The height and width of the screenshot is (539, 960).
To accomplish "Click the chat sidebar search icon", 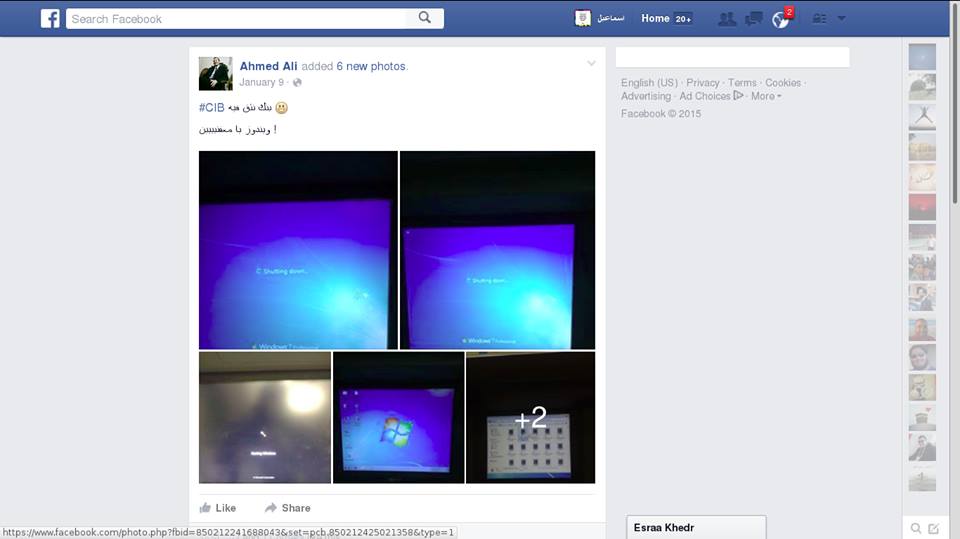I will (915, 528).
